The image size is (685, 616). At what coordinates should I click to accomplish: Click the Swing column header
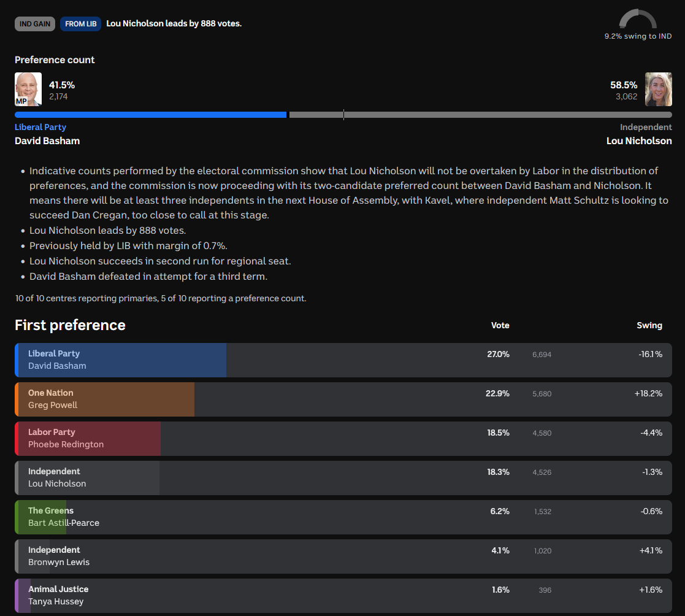coord(649,325)
